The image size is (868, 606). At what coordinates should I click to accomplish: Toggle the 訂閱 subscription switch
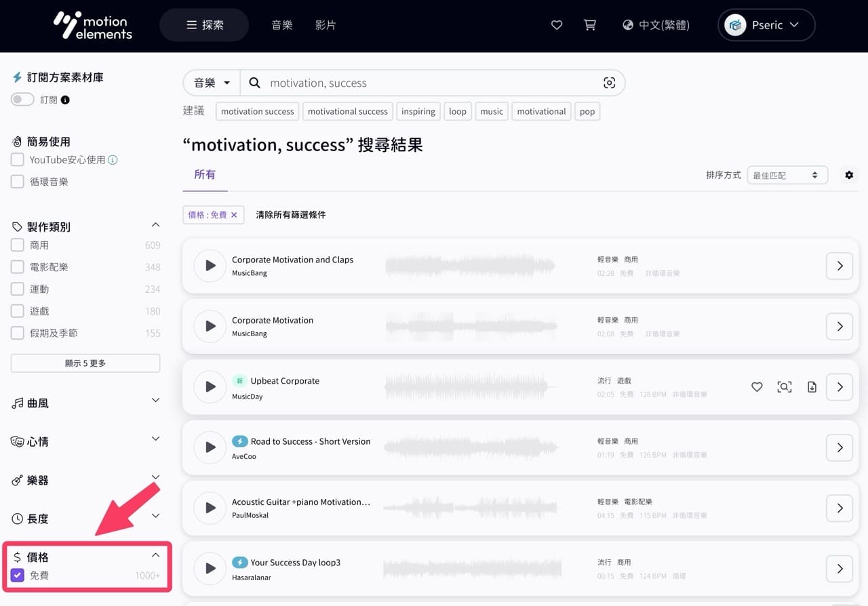(22, 100)
